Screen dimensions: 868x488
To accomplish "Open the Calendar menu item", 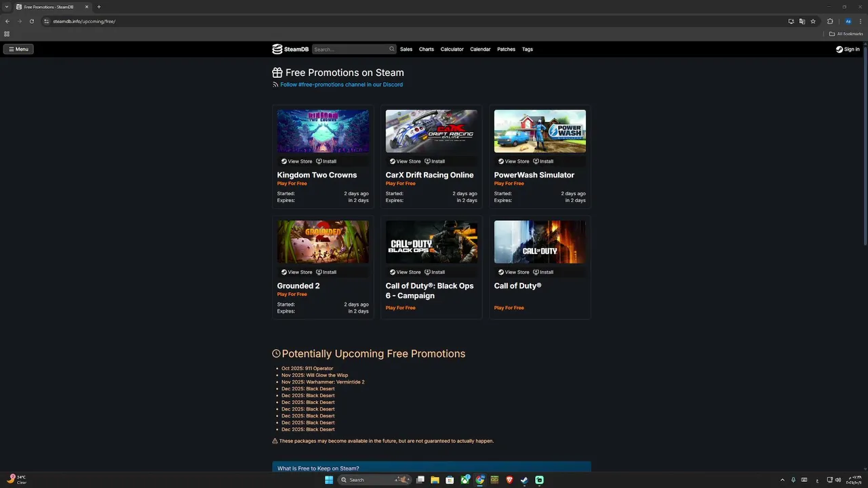I will [480, 49].
